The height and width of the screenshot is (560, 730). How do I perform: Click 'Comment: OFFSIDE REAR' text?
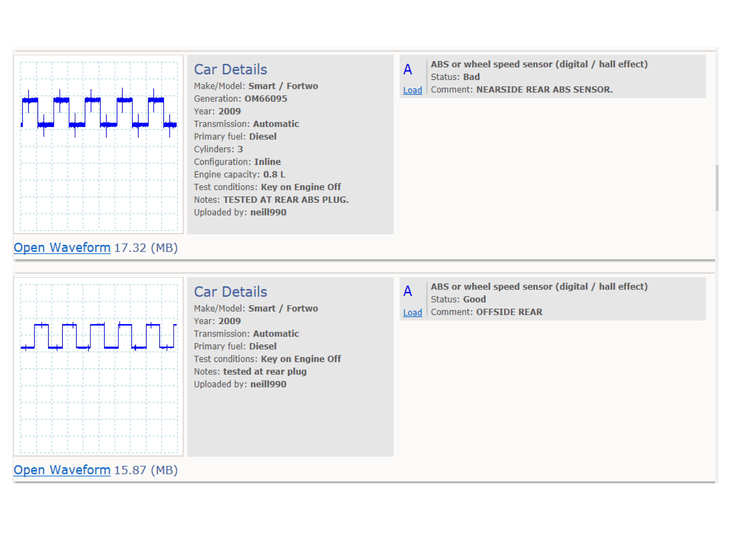[487, 312]
